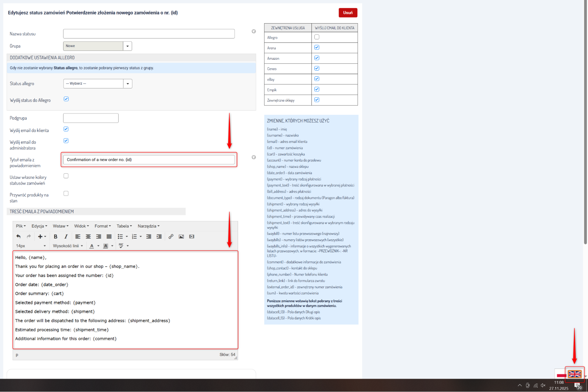Uncheck Wyślij status do Allegro
The image size is (588, 392).
(66, 99)
